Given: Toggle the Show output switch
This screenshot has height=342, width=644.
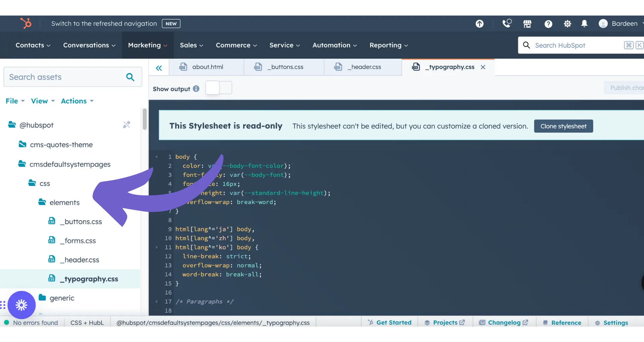Looking at the screenshot, I should (x=219, y=88).
